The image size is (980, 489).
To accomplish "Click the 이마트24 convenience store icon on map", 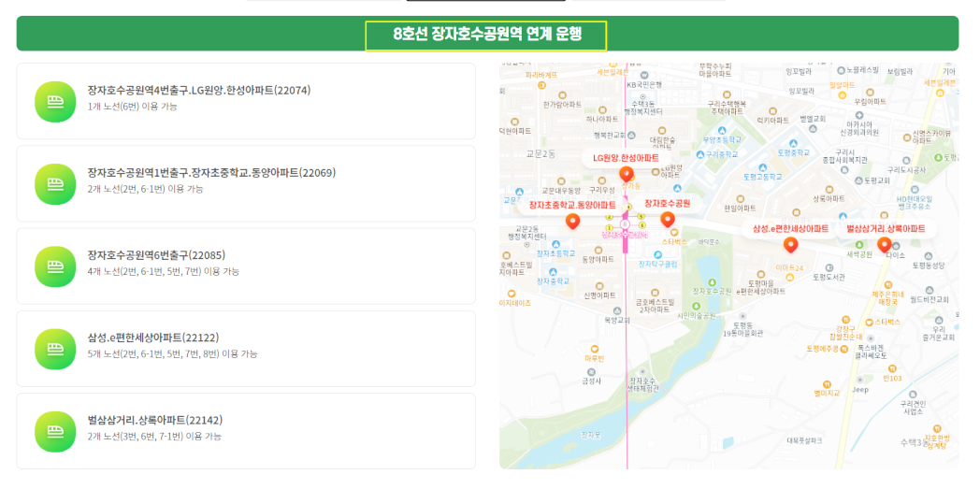I will point(789,278).
